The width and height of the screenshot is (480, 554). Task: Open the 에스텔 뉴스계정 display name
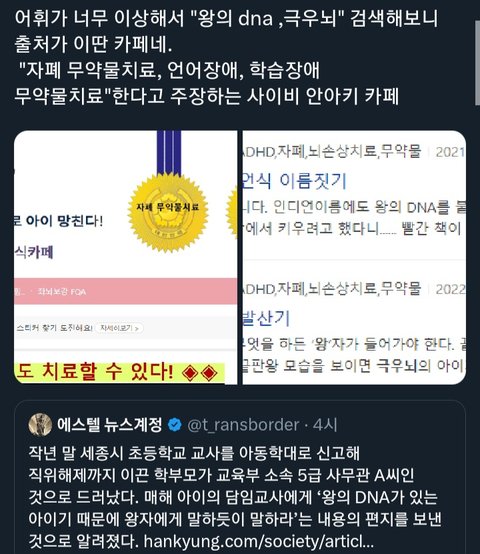point(109,425)
